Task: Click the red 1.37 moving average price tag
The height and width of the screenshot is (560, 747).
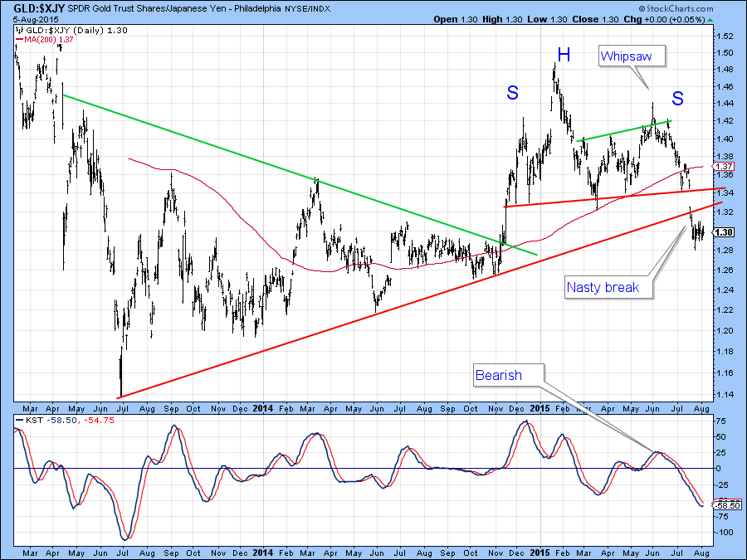Action: pos(723,166)
